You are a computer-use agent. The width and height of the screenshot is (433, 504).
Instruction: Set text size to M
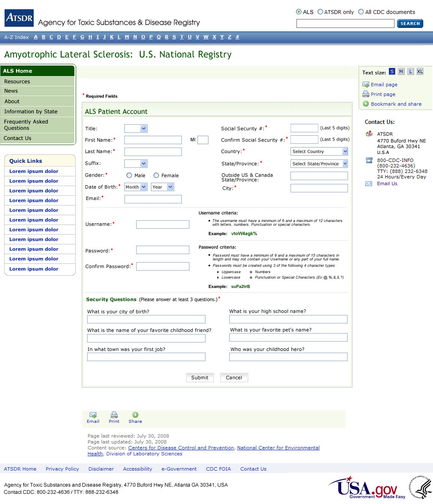point(401,71)
